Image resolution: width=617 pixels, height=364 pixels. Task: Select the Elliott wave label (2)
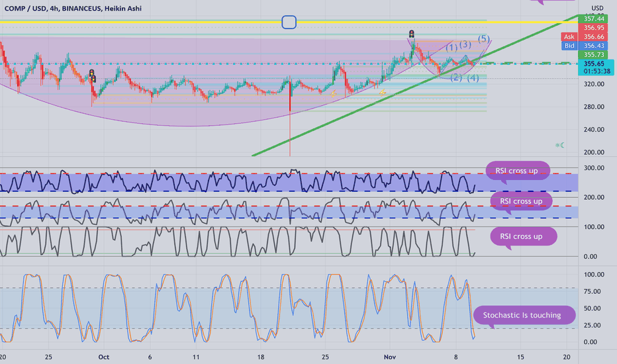456,77
